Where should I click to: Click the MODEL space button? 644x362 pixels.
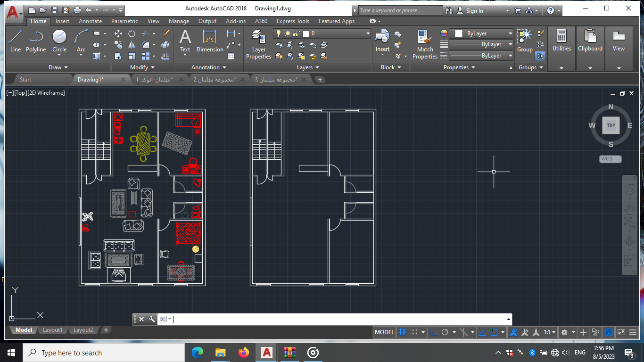[x=384, y=332]
